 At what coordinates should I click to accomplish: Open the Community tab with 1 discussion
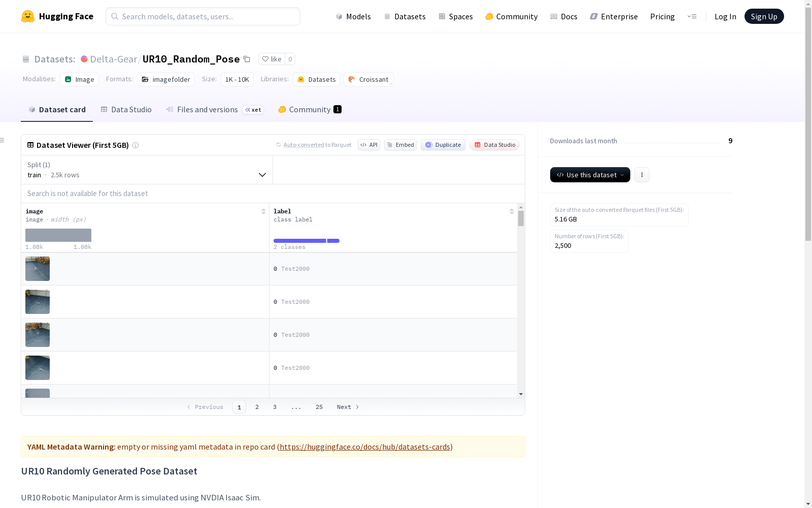(310, 110)
